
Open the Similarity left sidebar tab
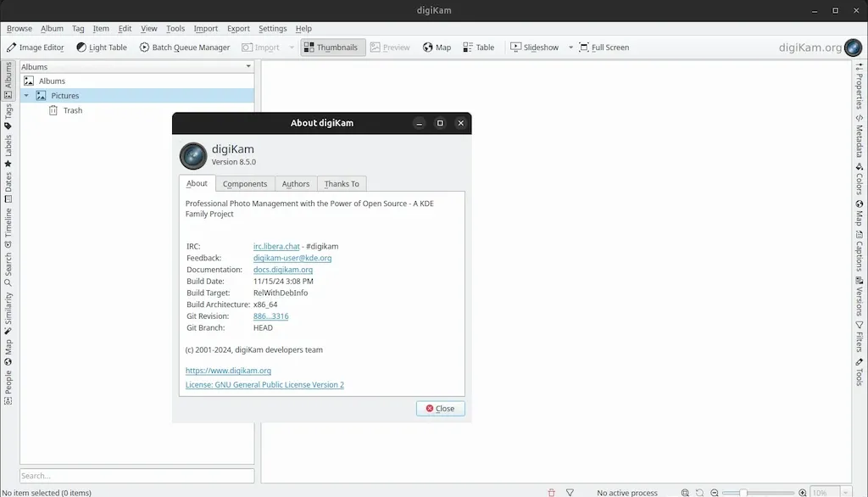coord(8,313)
